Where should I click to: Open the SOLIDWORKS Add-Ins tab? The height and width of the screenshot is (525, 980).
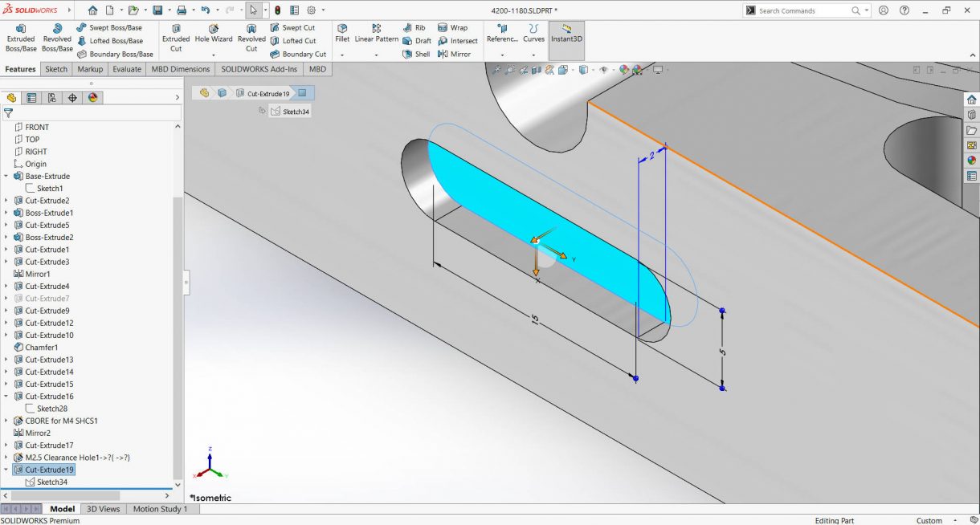point(259,69)
